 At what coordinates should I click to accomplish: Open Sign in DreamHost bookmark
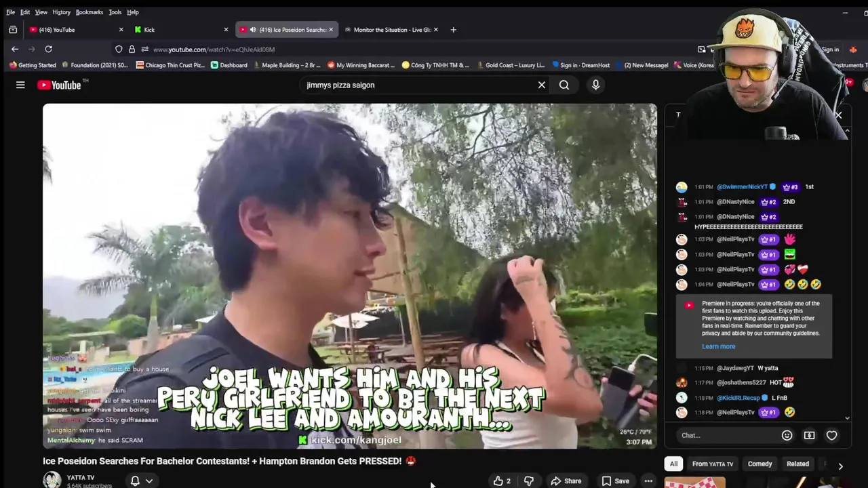(581, 65)
